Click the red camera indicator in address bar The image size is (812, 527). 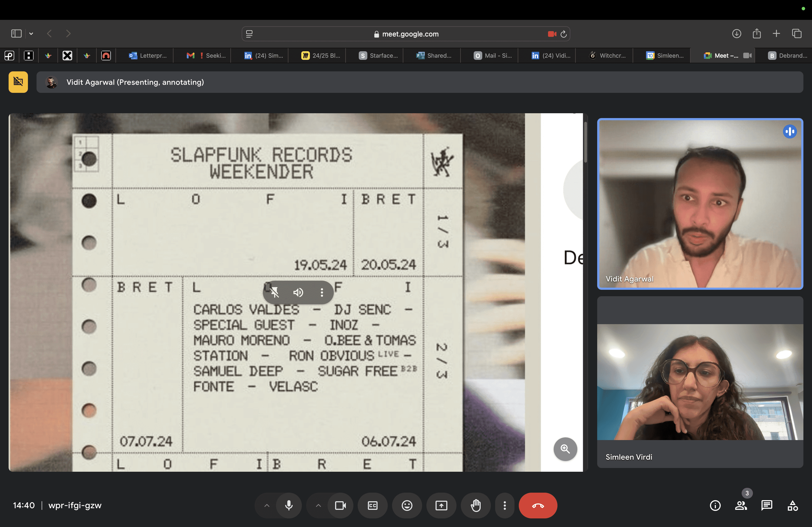coord(552,34)
